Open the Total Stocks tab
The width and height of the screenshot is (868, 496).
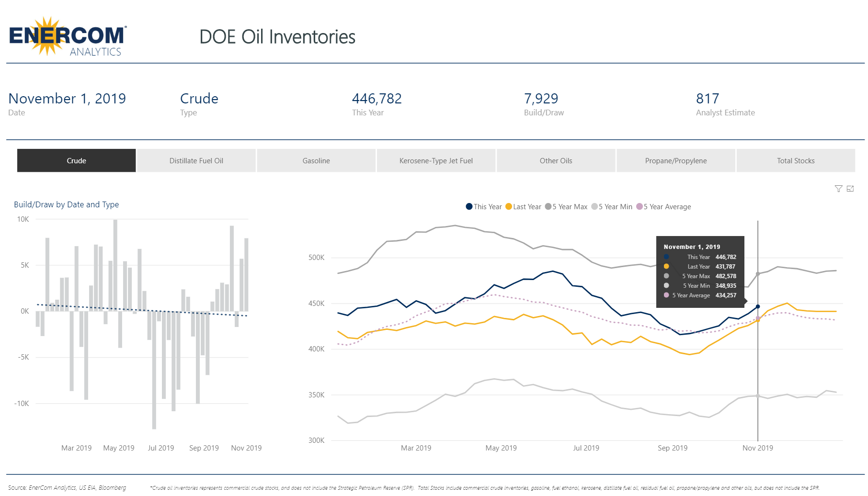pos(796,160)
